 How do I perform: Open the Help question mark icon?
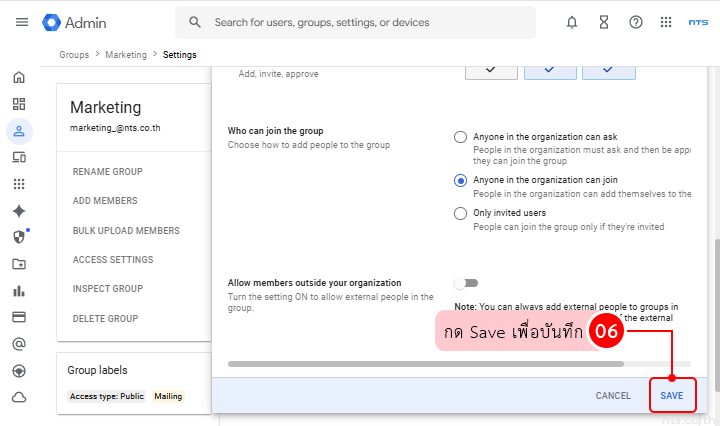click(636, 22)
